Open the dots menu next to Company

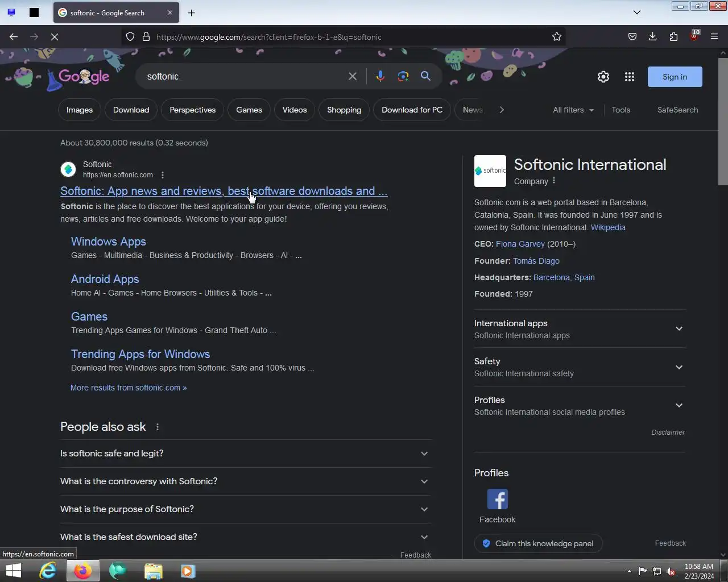(x=554, y=181)
